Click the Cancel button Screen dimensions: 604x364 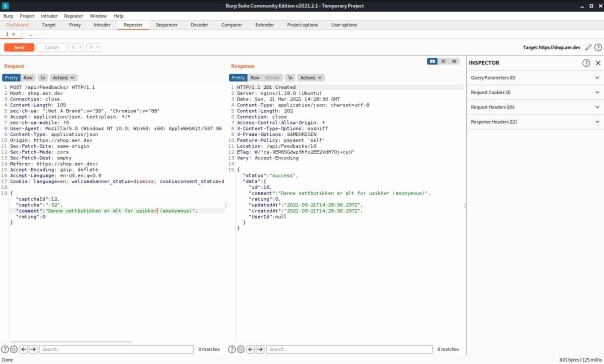(52, 47)
